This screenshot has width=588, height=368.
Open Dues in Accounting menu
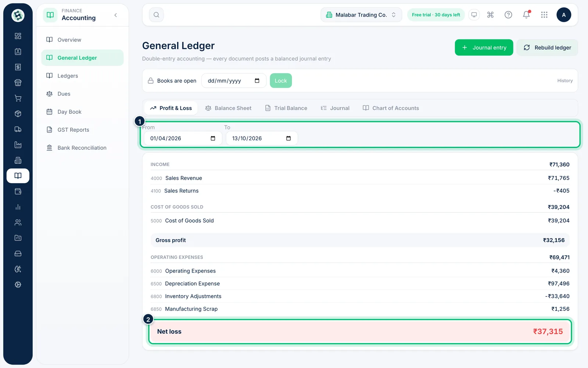pyautogui.click(x=82, y=94)
